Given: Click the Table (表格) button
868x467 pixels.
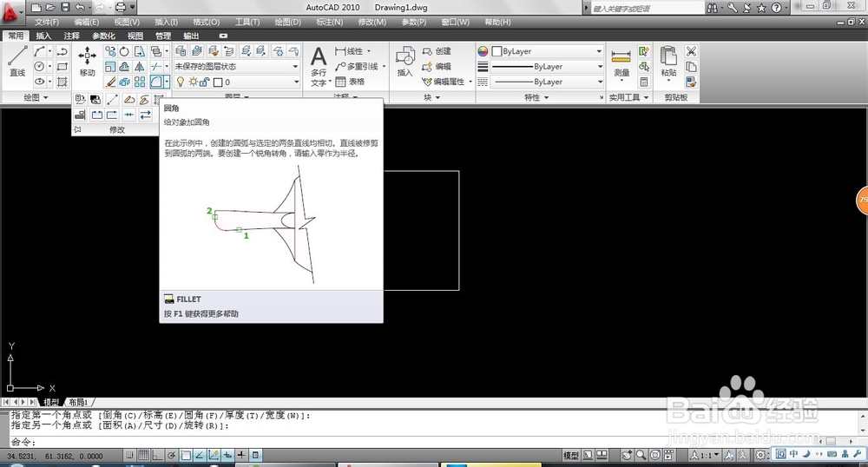Looking at the screenshot, I should (x=350, y=82).
